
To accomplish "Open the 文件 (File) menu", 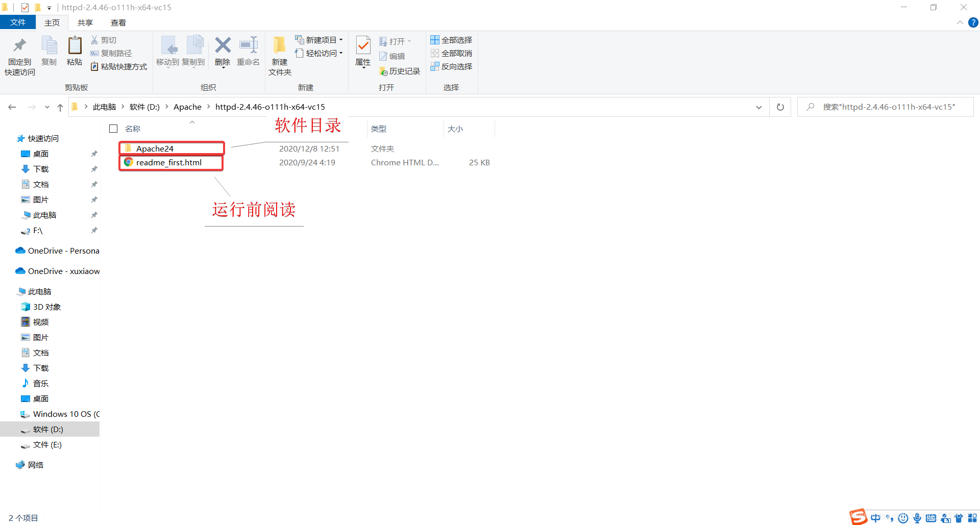I will click(x=18, y=22).
